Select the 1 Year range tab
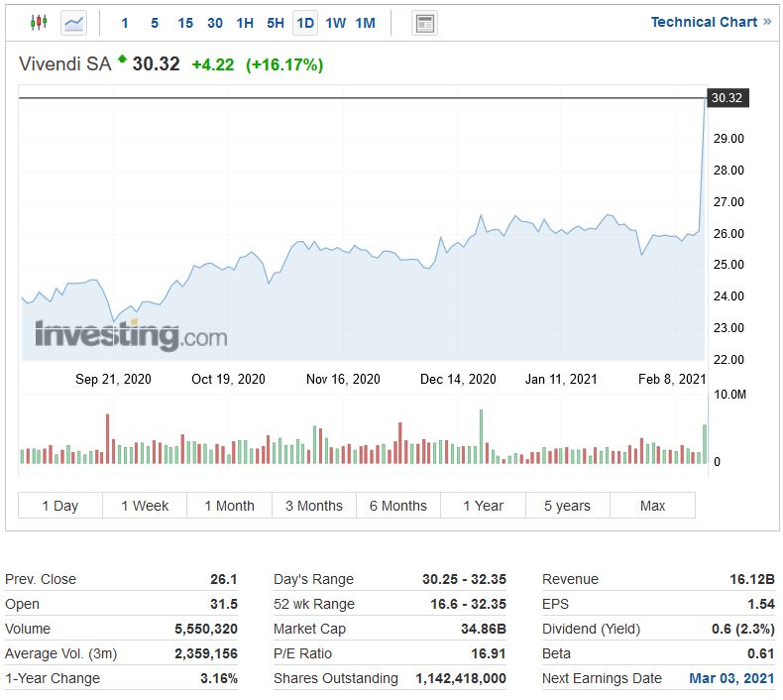 (484, 506)
